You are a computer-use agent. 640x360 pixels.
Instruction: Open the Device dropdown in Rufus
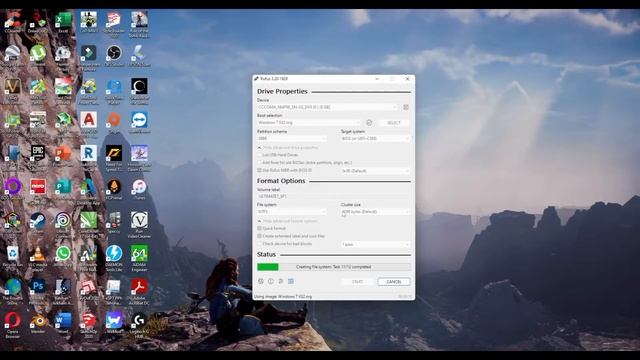[x=327, y=107]
